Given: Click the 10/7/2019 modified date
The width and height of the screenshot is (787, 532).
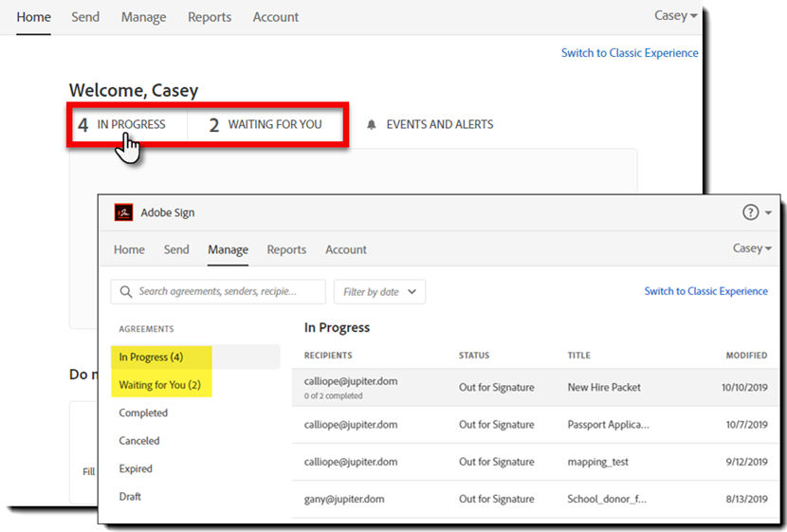Looking at the screenshot, I should point(747,425).
